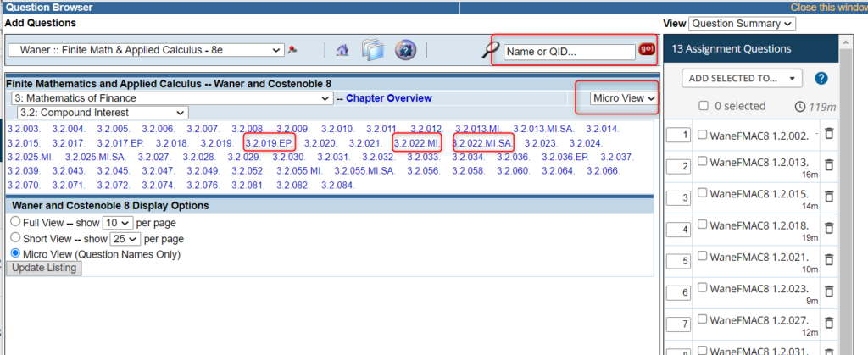Click the pin icon beside textbook dropdown
The image size is (868, 355).
click(x=293, y=50)
